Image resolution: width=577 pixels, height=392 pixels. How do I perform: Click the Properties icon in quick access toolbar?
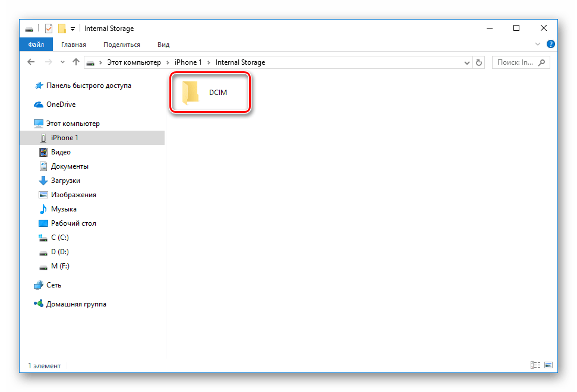coord(49,29)
